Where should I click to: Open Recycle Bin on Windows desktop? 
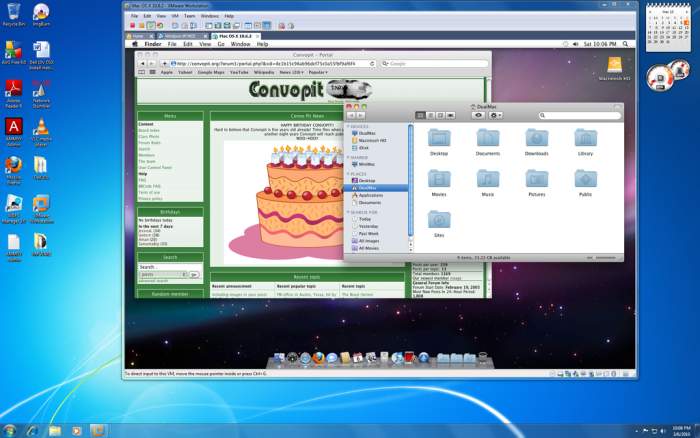[14, 15]
